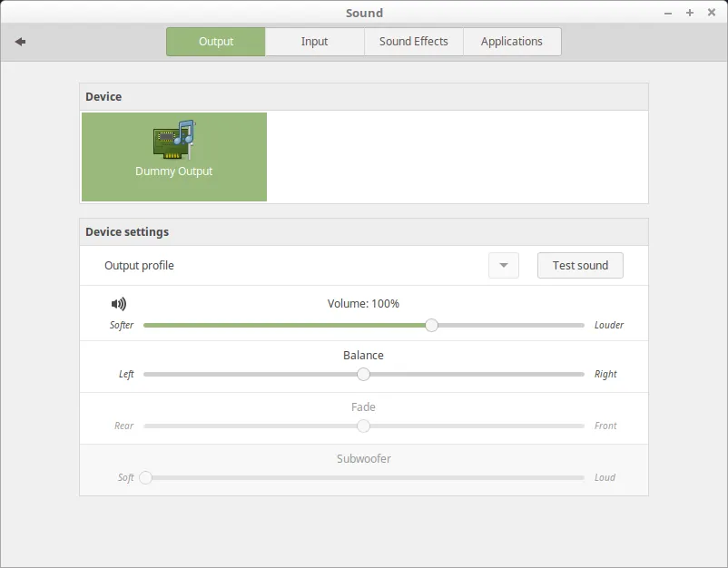Click the Balance slider knob

[x=363, y=374]
